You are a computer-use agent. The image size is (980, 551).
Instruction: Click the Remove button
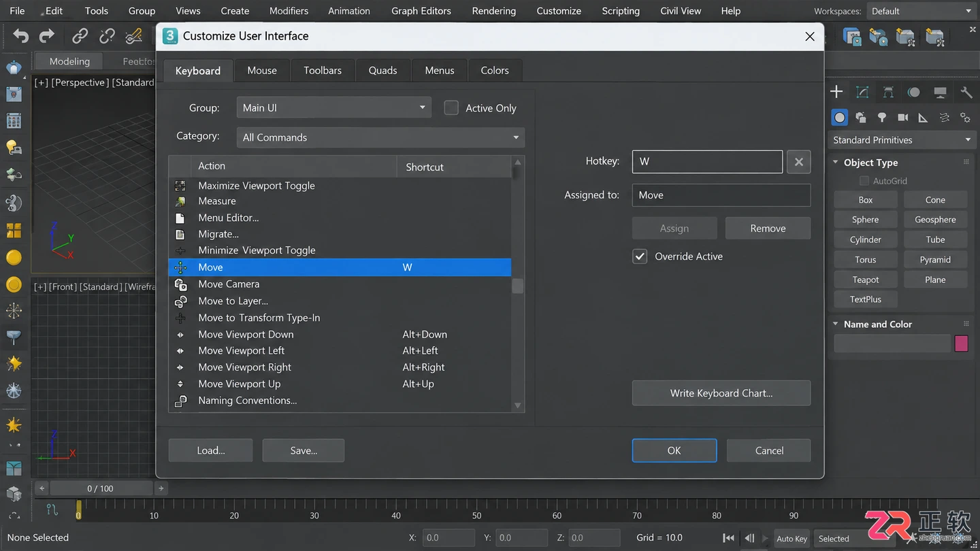click(x=768, y=229)
